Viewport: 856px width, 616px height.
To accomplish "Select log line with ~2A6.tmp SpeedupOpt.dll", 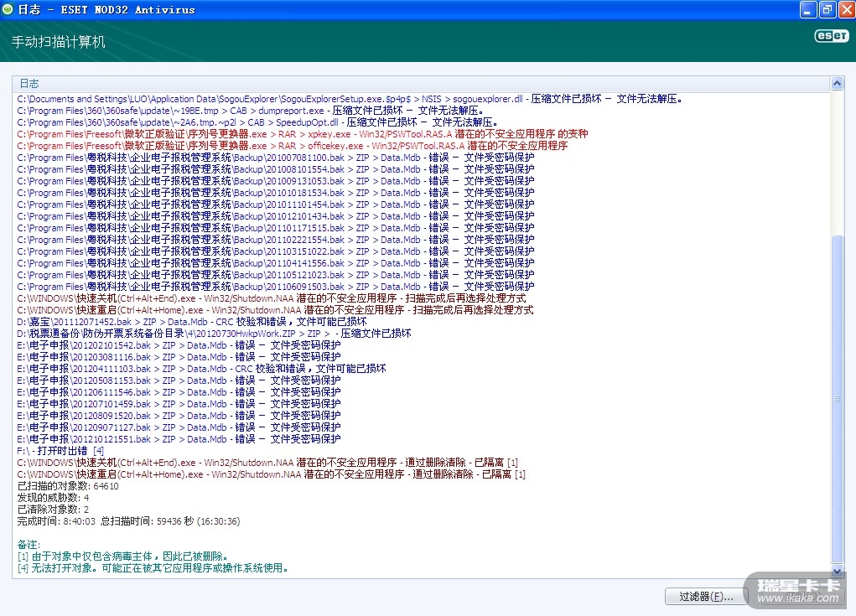I will point(257,122).
